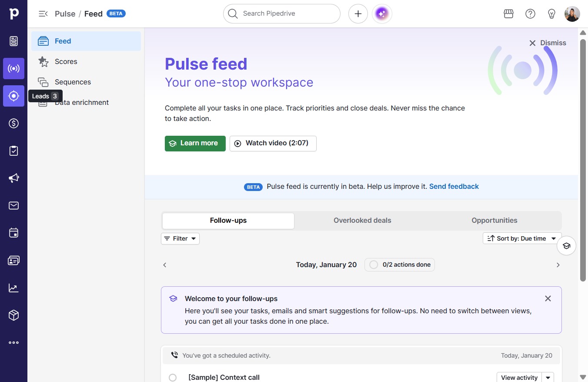Click the green Learn more button

[195, 144]
